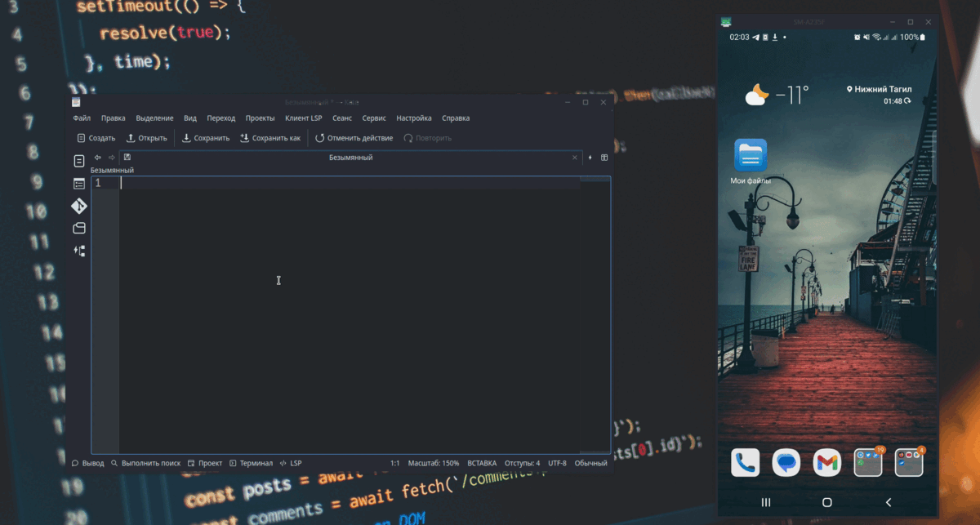Select the Безымянный document tab

350,158
